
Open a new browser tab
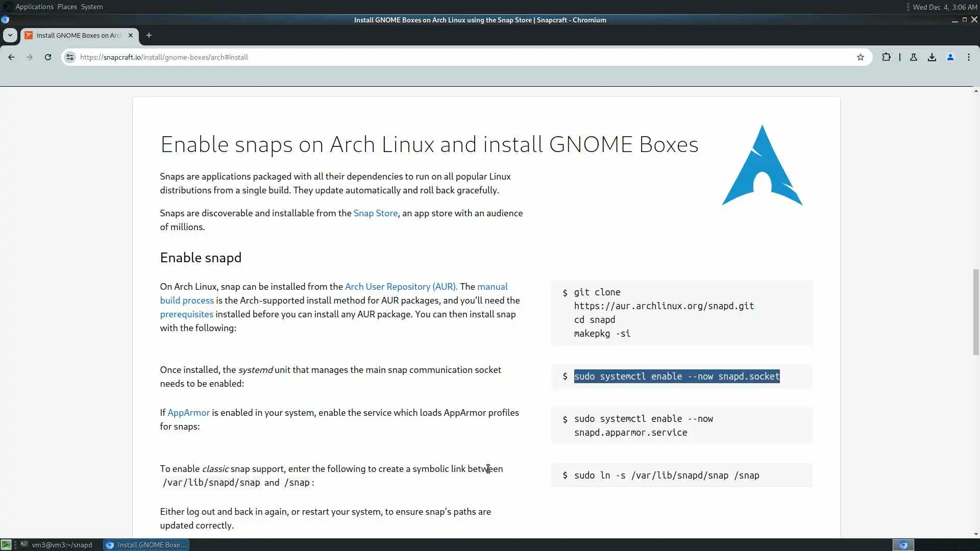[x=149, y=35]
